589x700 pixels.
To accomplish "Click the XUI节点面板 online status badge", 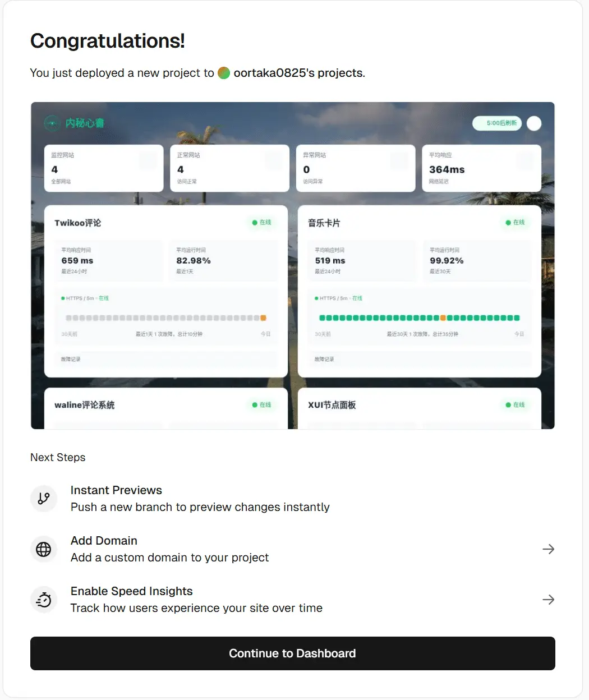I will [x=516, y=405].
